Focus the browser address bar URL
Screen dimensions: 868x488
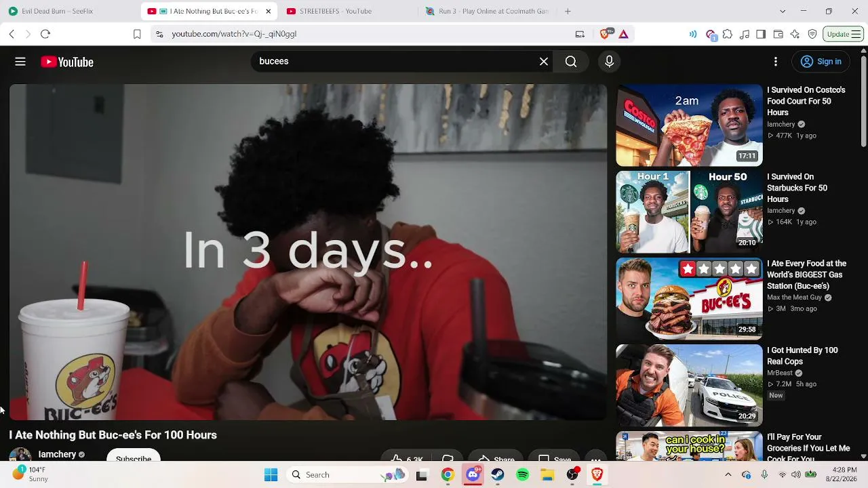[234, 34]
